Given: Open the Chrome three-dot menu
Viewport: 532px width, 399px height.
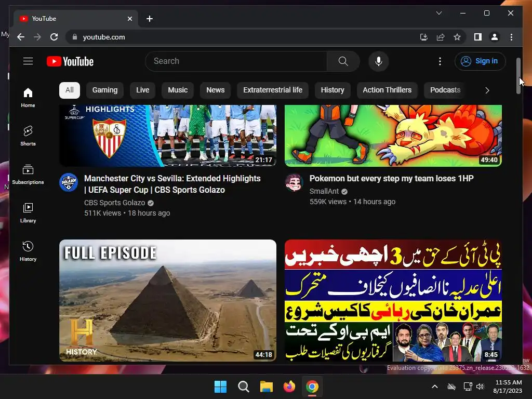Looking at the screenshot, I should pyautogui.click(x=511, y=37).
